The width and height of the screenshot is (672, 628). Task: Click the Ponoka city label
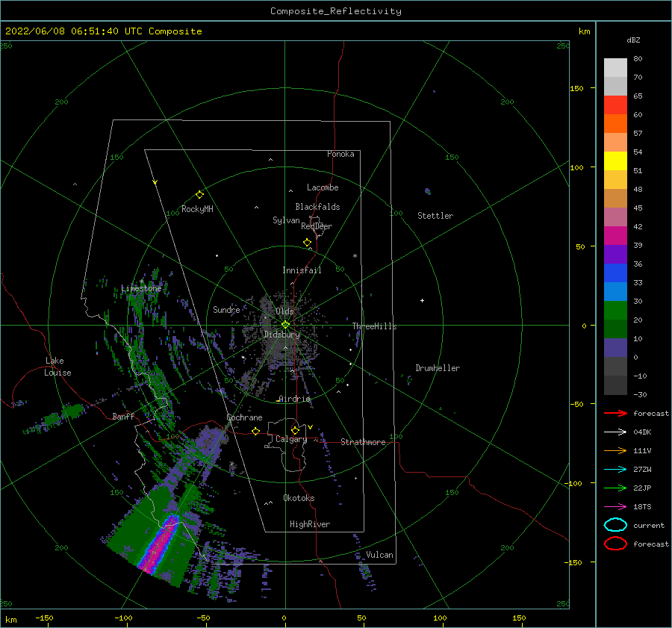[340, 154]
